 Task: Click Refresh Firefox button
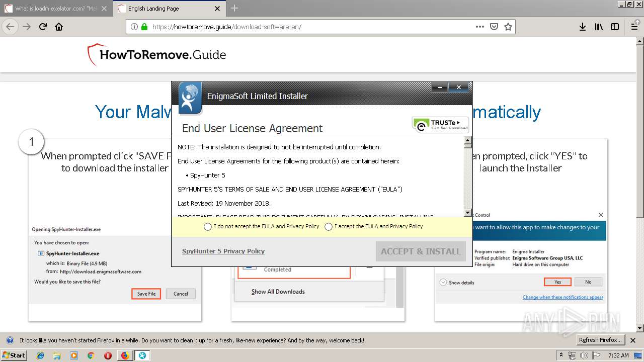[600, 340]
